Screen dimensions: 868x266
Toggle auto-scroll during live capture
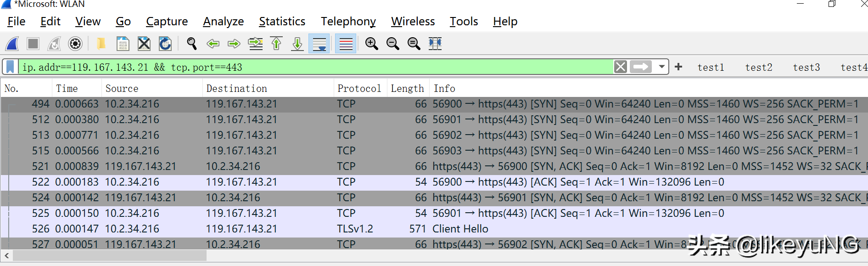point(319,44)
